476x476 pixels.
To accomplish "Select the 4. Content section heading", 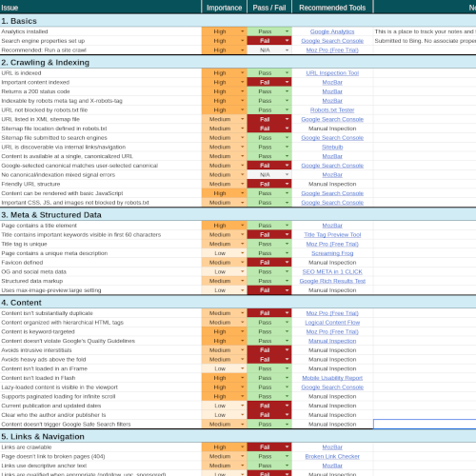I will pos(21,303).
